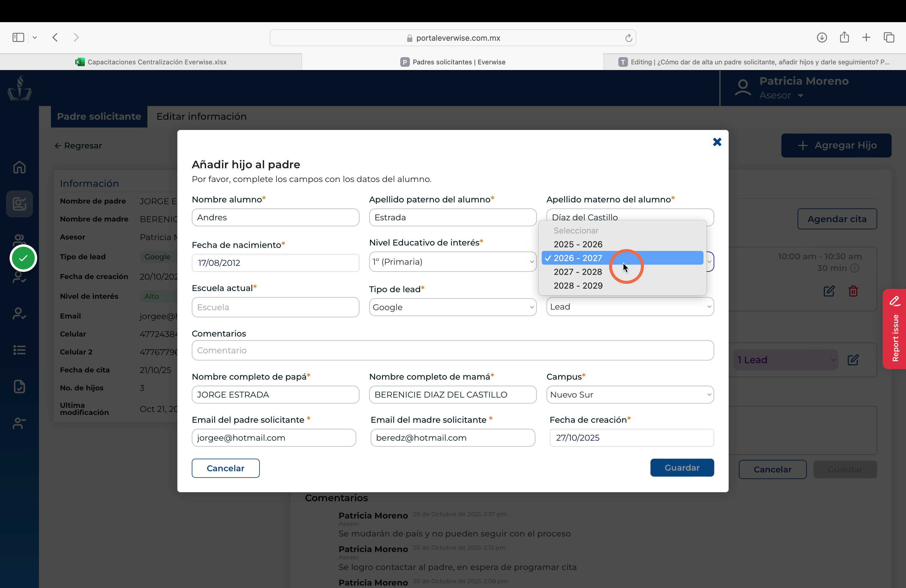Switch to the Editing browser tab
This screenshot has width=906, height=588.
754,62
